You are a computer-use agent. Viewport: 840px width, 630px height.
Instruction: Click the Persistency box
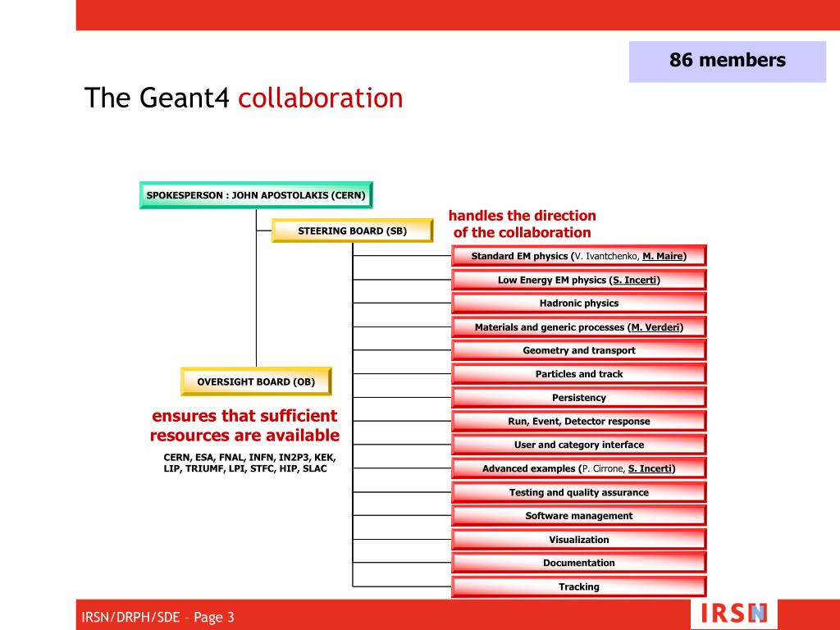(579, 398)
